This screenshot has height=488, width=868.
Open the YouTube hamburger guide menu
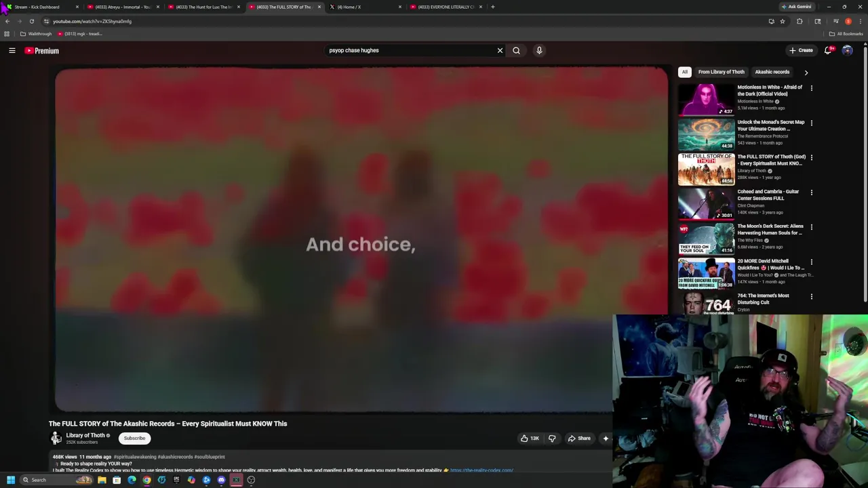coord(12,50)
